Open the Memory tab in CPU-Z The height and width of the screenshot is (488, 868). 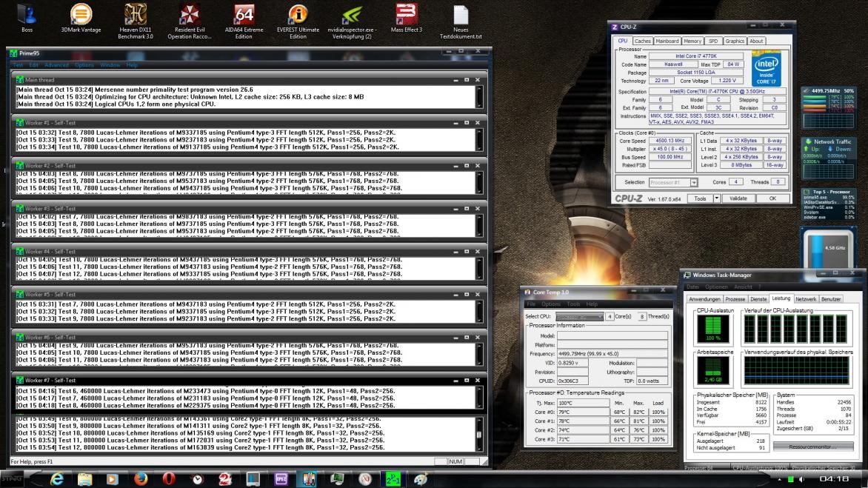692,41
